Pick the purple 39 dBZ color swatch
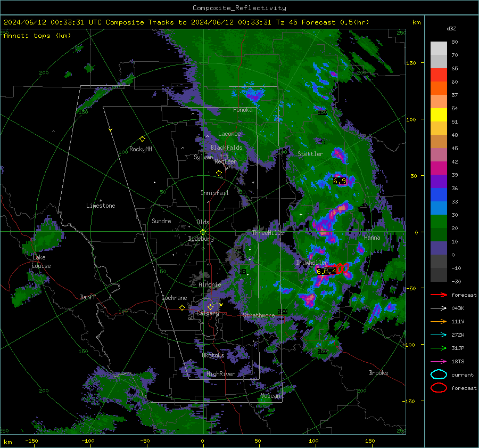Viewport: 479px width, 448px height. (439, 181)
